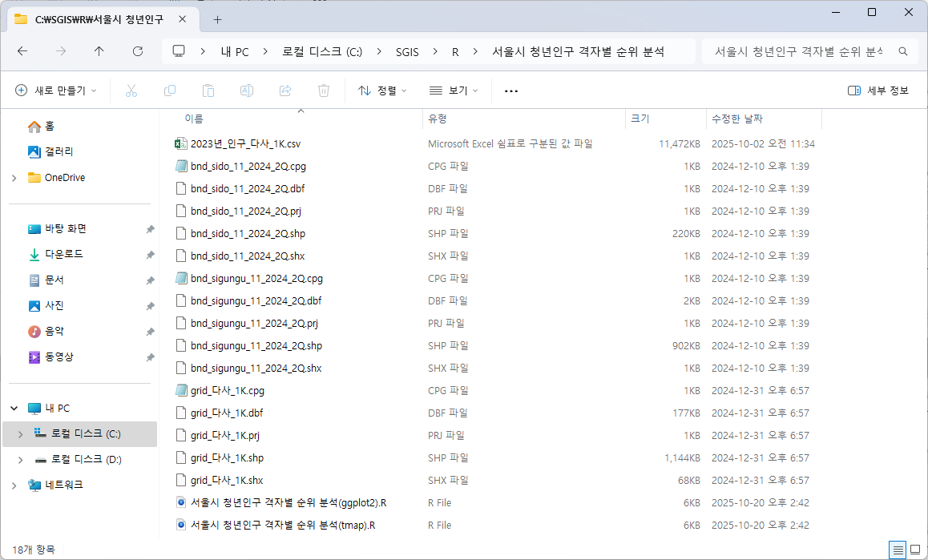The image size is (928, 560).
Task: Switch to large thumbnails view icon
Action: 915,550
